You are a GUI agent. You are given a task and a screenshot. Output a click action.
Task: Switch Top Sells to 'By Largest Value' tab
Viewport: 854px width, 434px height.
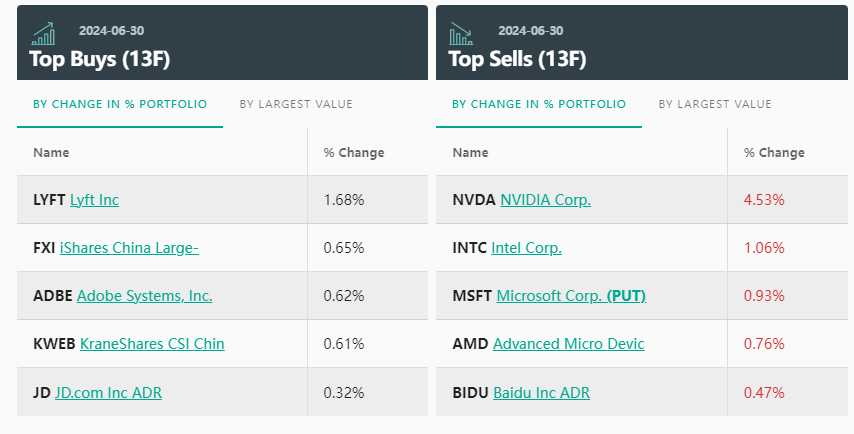(715, 104)
